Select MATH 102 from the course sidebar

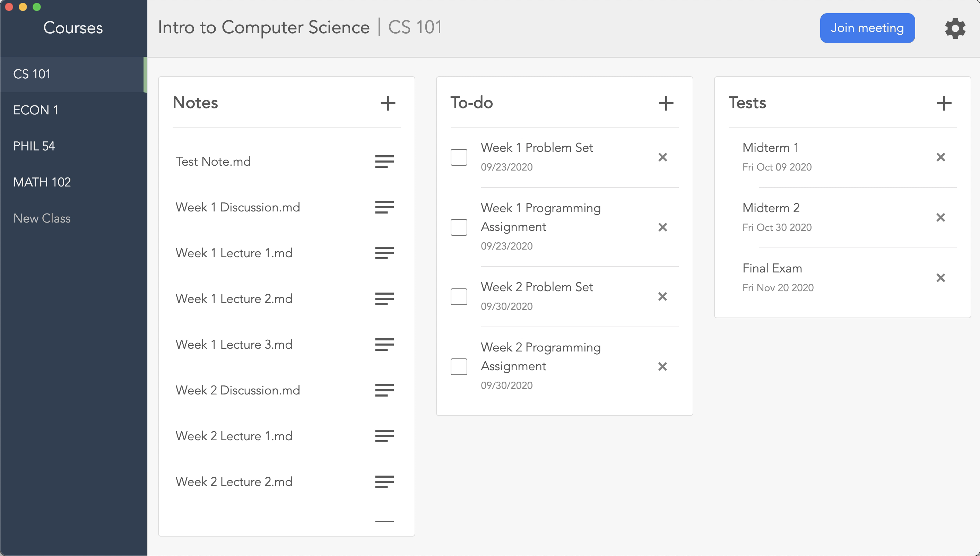click(x=43, y=182)
